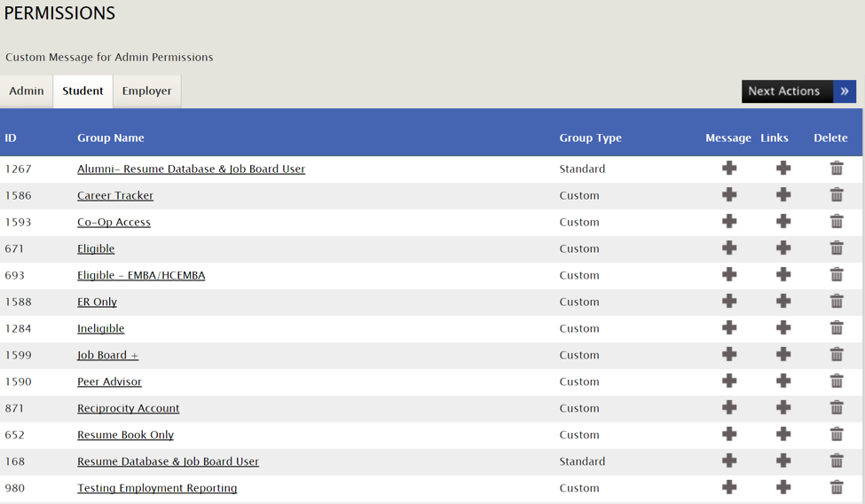Click the Group Type column header

(590, 138)
